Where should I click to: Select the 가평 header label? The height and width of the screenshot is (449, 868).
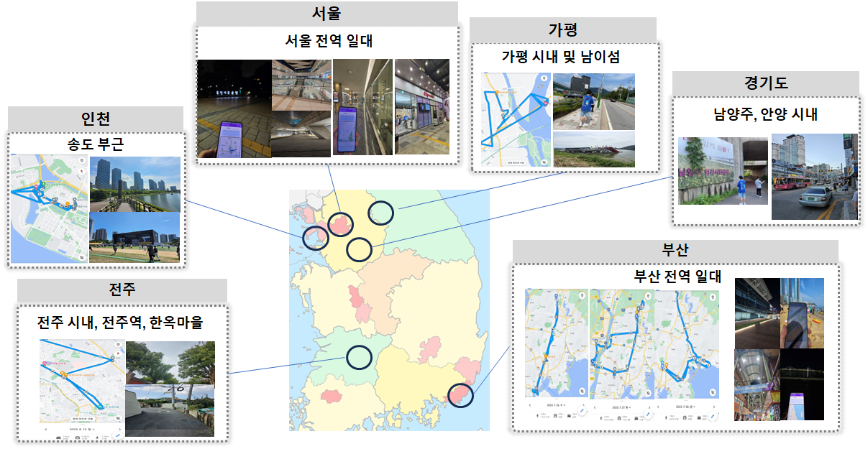coord(563,30)
